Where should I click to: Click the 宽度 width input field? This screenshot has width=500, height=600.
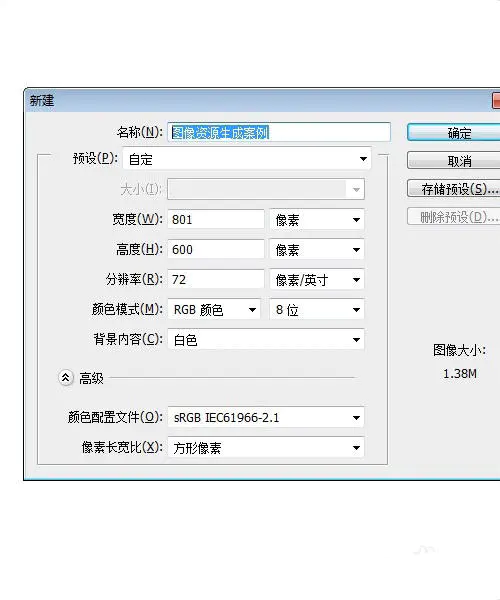pos(216,220)
